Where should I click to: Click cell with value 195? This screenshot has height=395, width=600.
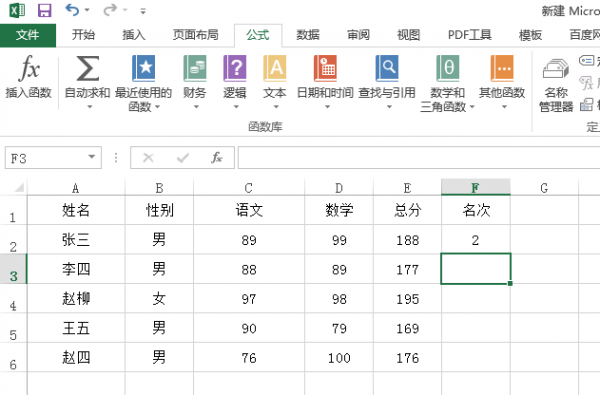(407, 299)
